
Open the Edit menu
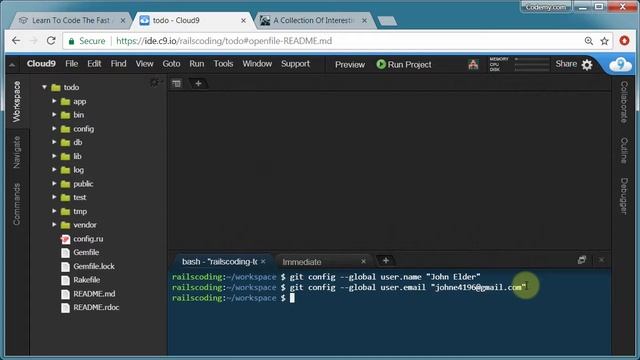[94, 64]
